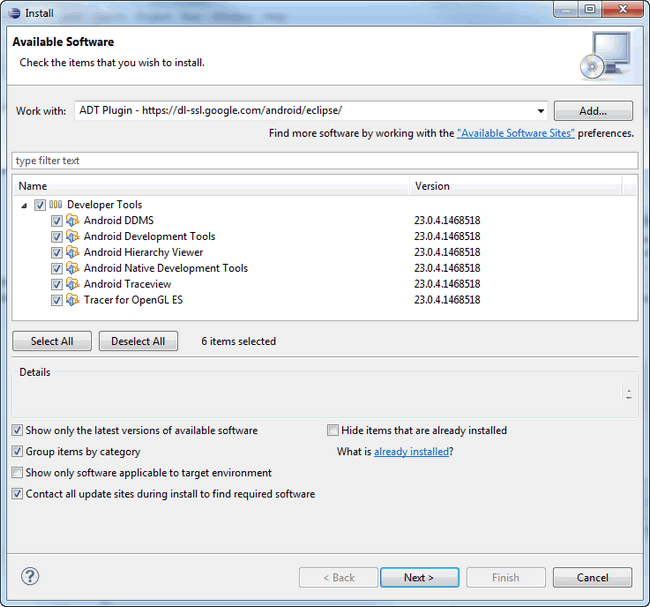The width and height of the screenshot is (650, 607).
Task: Click the Details scroll stepper
Action: [x=629, y=393]
